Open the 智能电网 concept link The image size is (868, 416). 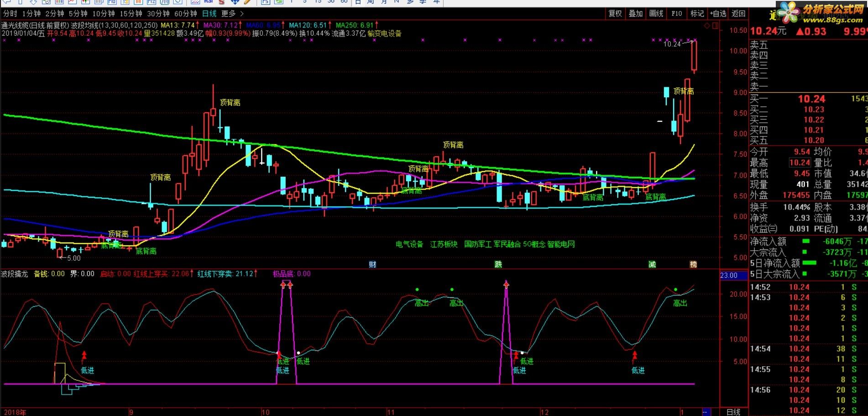(x=561, y=244)
